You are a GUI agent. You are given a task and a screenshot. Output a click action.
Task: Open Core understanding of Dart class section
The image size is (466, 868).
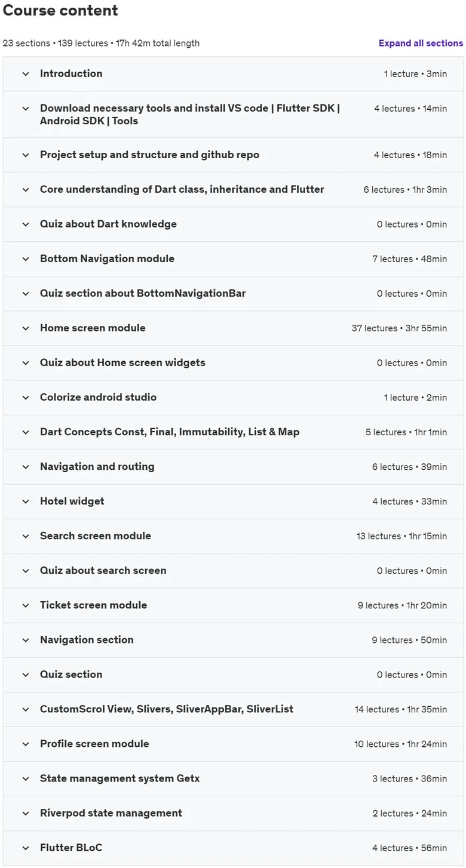(233, 190)
